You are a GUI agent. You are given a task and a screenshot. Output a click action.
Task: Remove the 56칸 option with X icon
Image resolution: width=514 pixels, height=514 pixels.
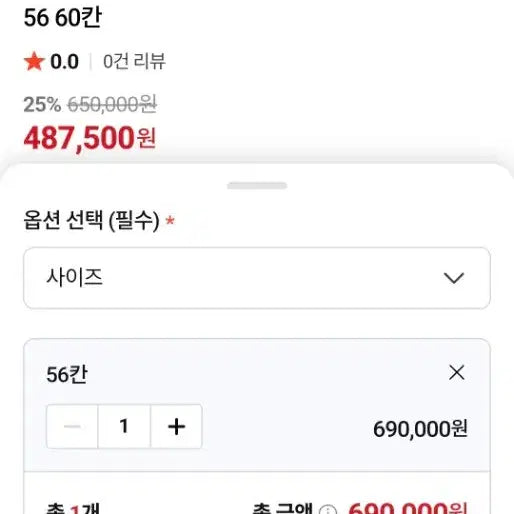tap(457, 372)
